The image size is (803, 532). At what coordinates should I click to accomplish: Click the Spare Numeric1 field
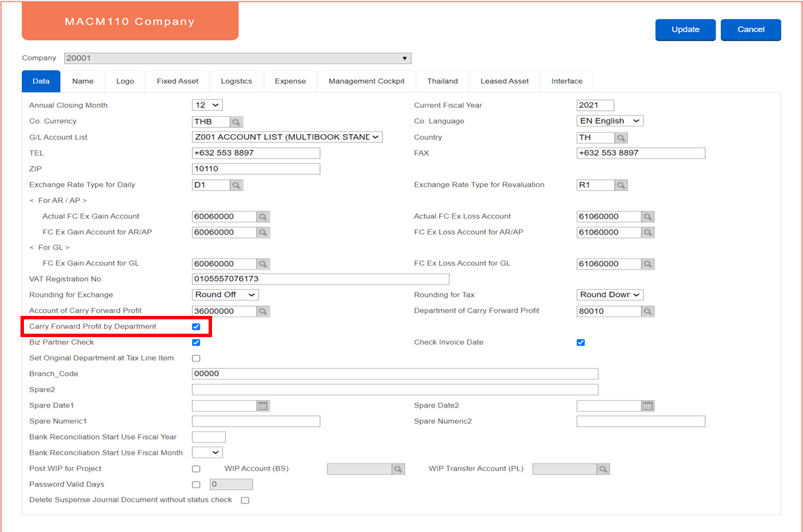(x=256, y=421)
